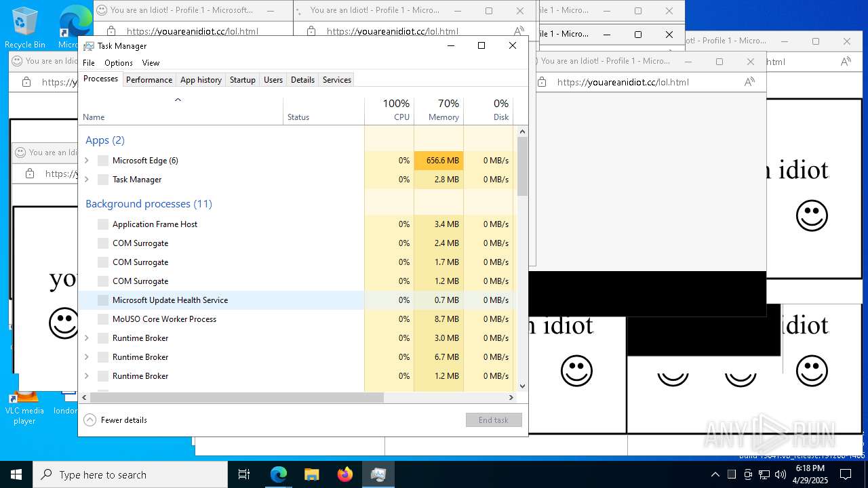Open the Windows Start menu

(x=16, y=474)
